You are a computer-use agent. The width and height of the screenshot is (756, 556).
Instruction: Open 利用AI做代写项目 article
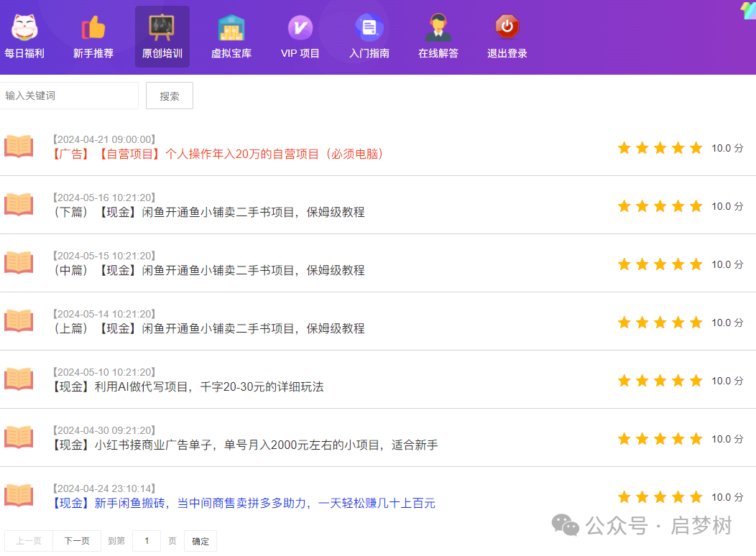tap(188, 387)
